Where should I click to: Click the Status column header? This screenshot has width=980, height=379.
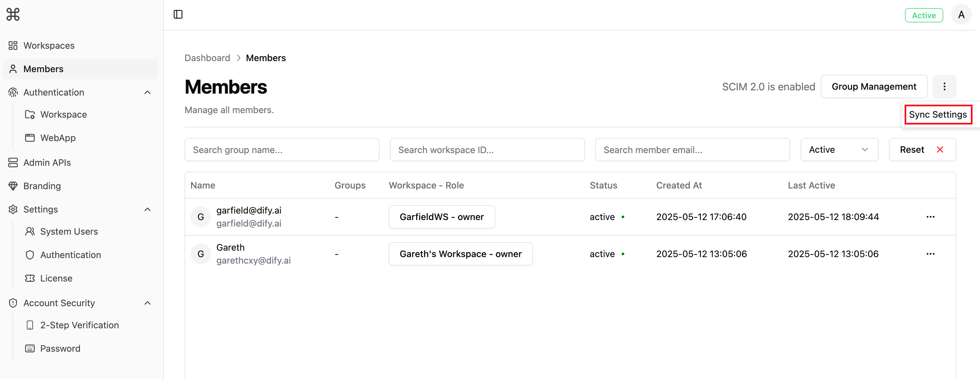tap(603, 185)
